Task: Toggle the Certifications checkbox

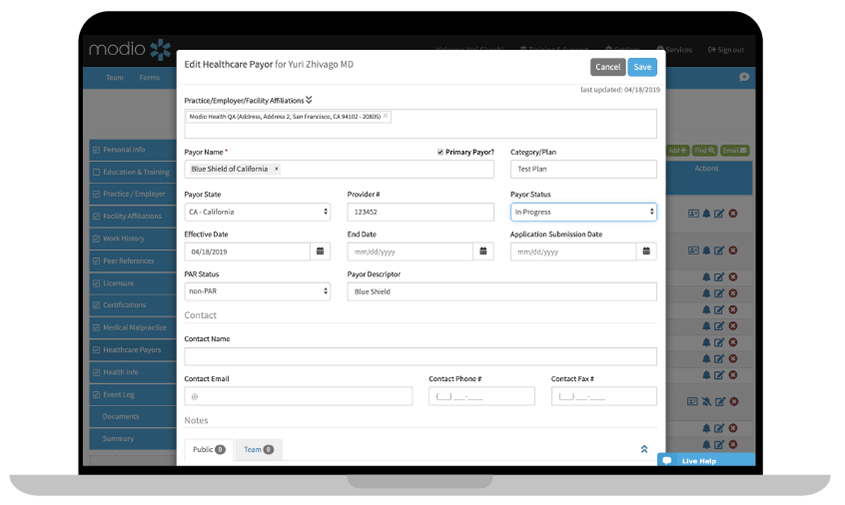Action: coord(96,305)
